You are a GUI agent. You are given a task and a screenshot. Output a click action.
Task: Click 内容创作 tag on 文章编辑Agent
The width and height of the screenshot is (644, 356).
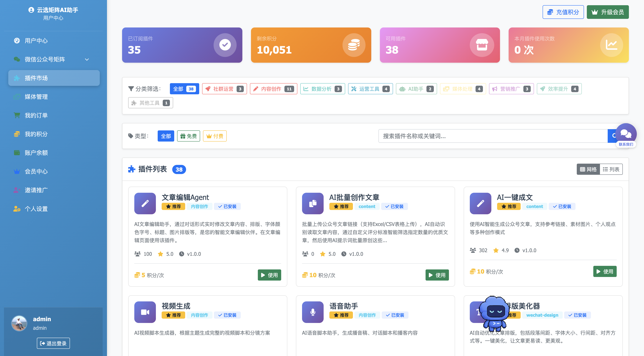(199, 206)
